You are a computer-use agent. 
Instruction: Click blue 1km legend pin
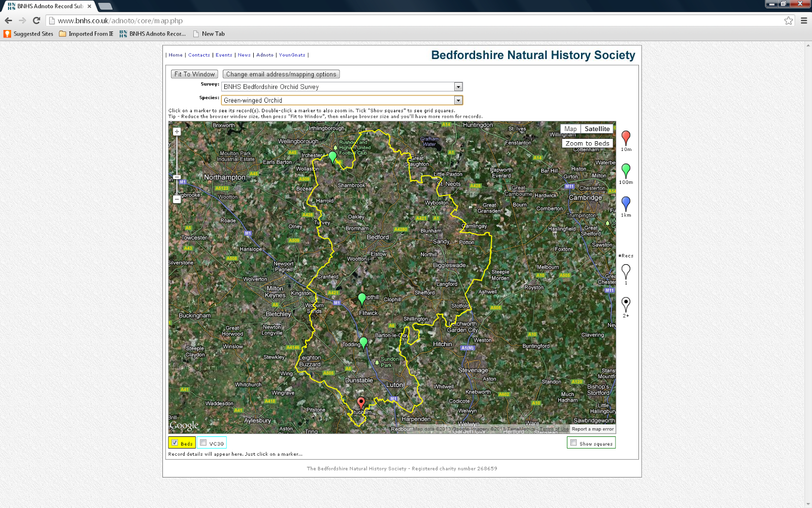pos(626,204)
